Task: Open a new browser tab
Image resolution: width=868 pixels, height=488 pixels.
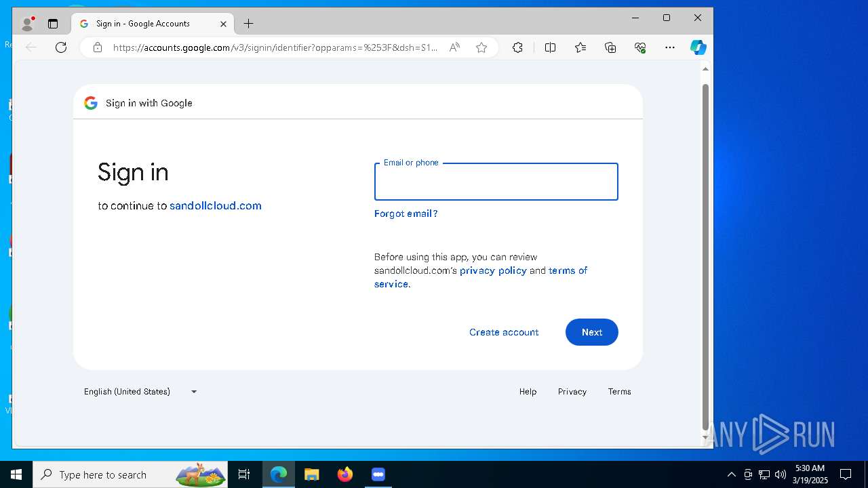Action: 249,24
